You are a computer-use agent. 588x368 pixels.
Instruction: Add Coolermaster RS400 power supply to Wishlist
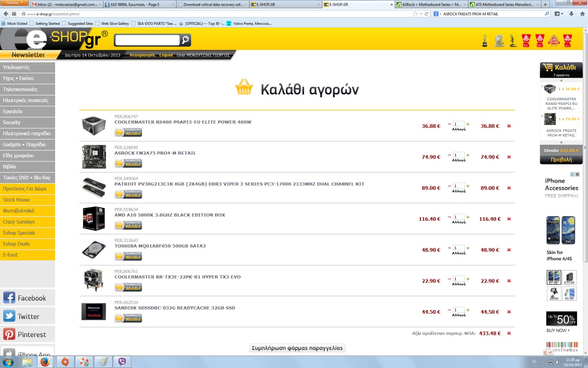pos(128,132)
